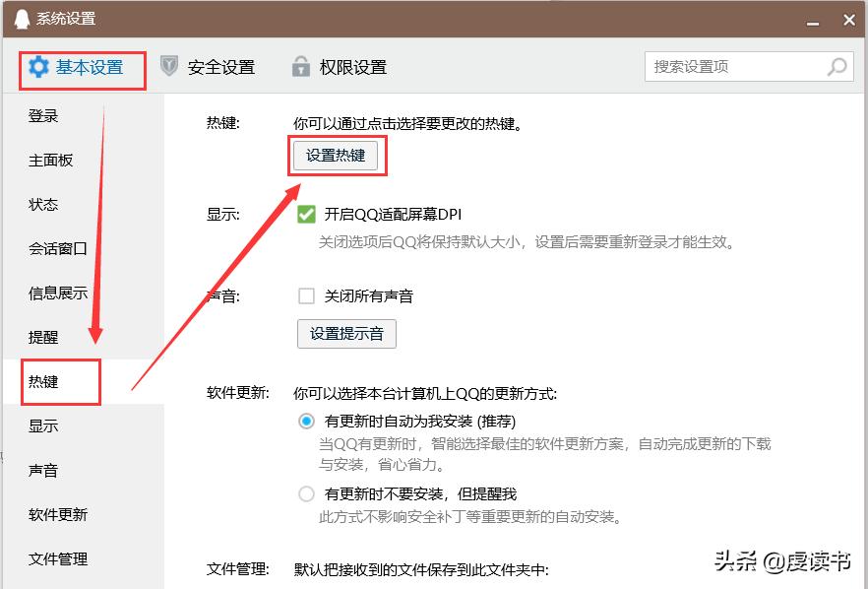
Task: Open the 声音 settings section
Action: click(x=44, y=470)
